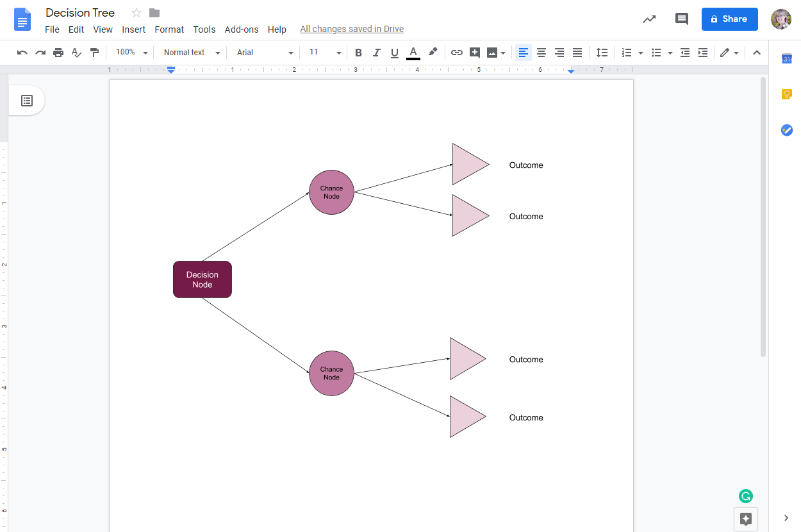Open the zoom level 100% dropdown

(131, 53)
